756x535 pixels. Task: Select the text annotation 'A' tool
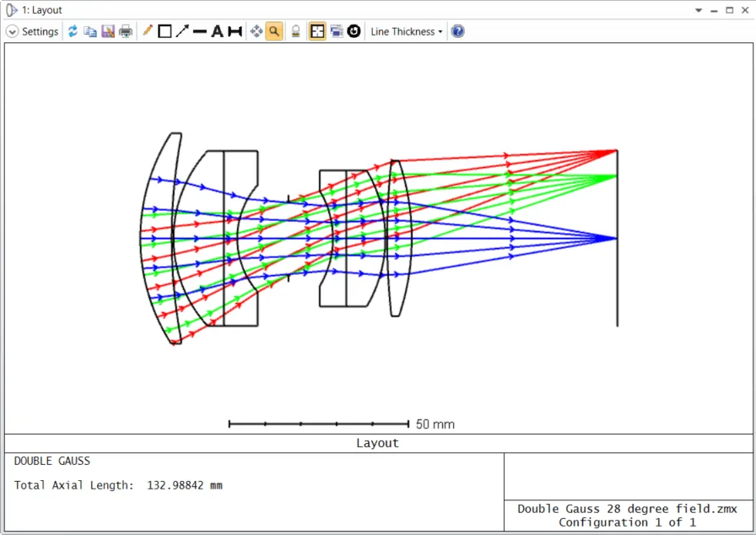tap(217, 31)
